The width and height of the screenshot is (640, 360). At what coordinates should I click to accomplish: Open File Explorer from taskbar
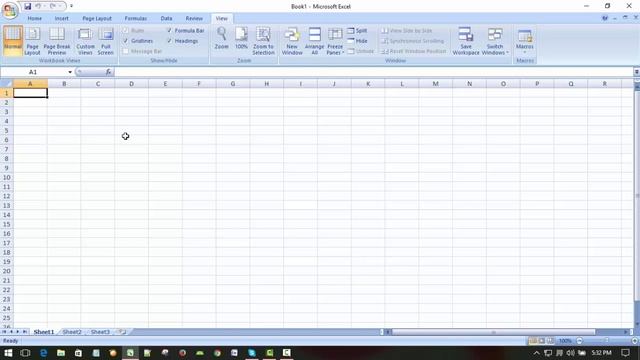click(x=61, y=353)
